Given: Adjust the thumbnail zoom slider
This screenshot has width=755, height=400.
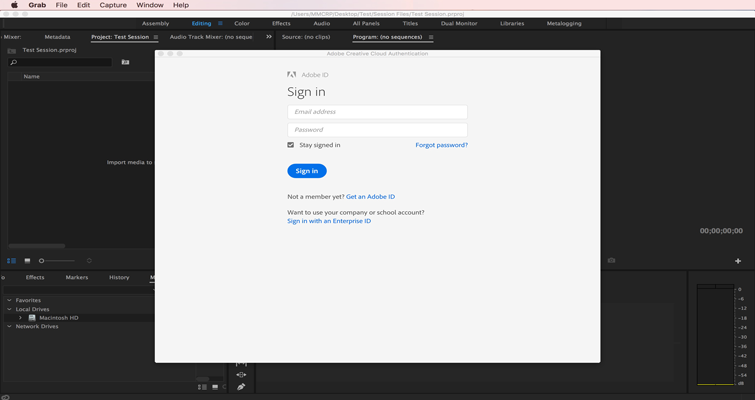Looking at the screenshot, I should pos(42,261).
